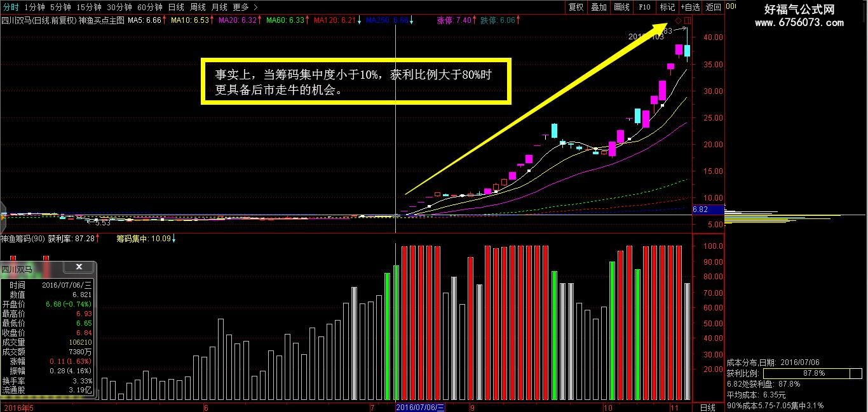Select the 分时 intraday tab
Screen dimensions: 868x412
pos(11,7)
